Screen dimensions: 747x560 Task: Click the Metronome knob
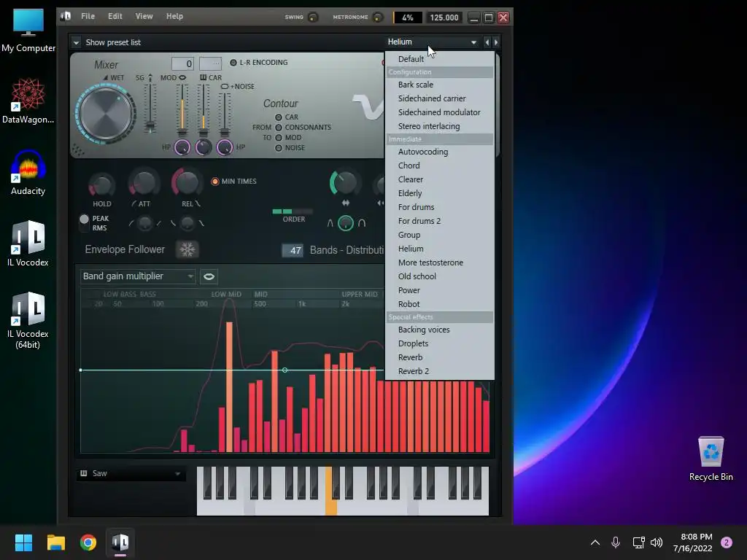[x=377, y=17]
